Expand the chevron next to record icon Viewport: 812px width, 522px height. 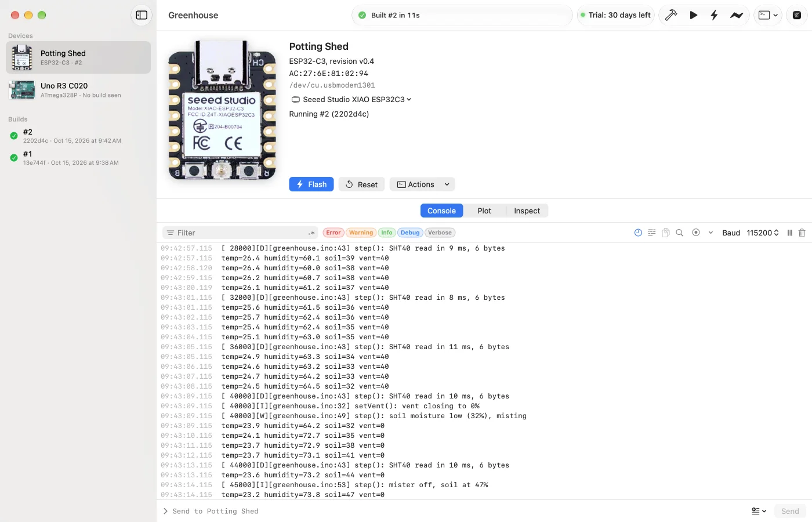point(710,233)
